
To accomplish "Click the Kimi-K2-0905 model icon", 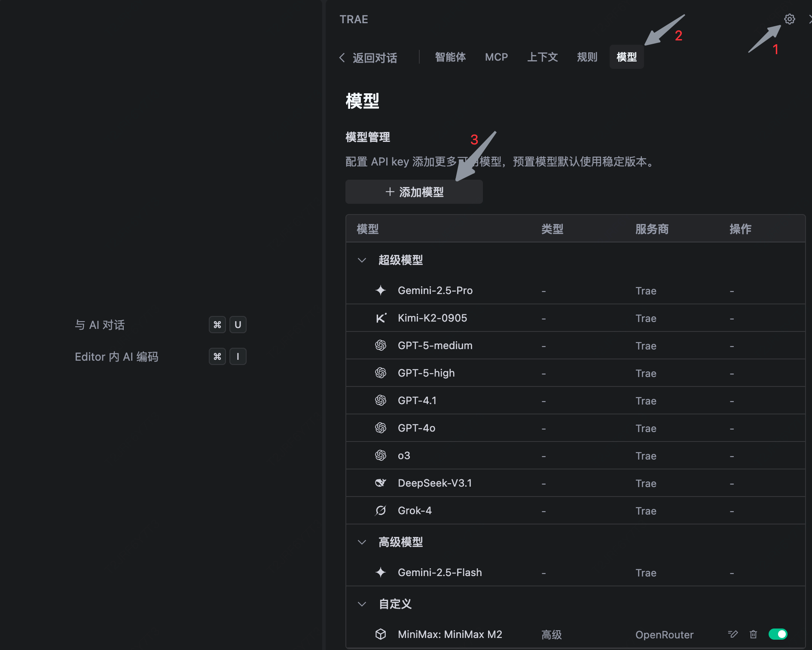I will pos(381,318).
